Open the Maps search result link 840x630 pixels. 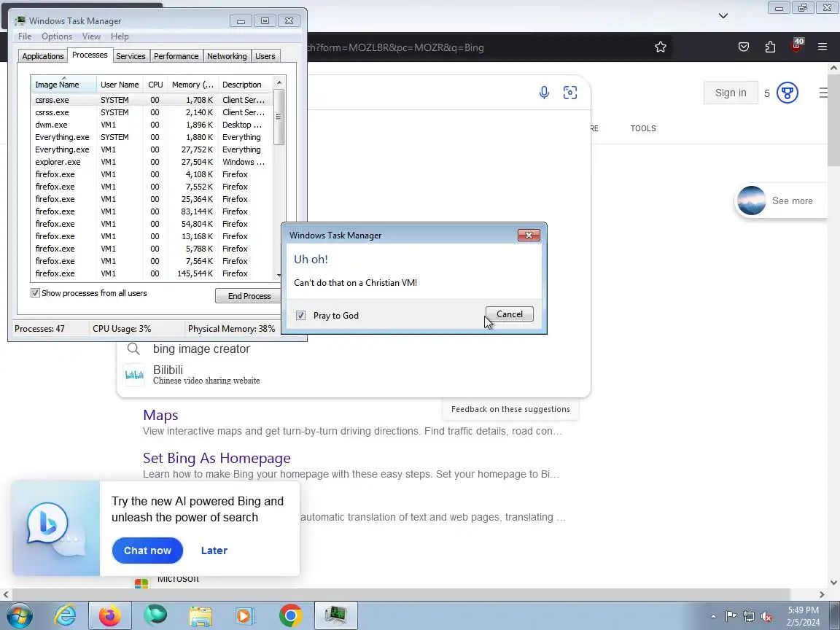(160, 415)
